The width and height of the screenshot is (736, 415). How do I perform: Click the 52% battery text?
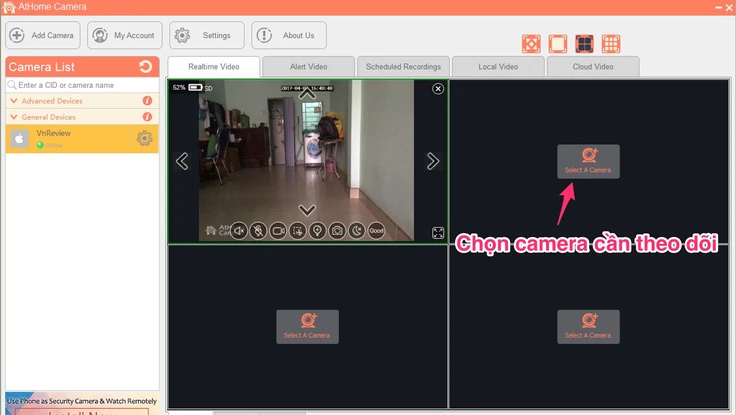pos(179,87)
